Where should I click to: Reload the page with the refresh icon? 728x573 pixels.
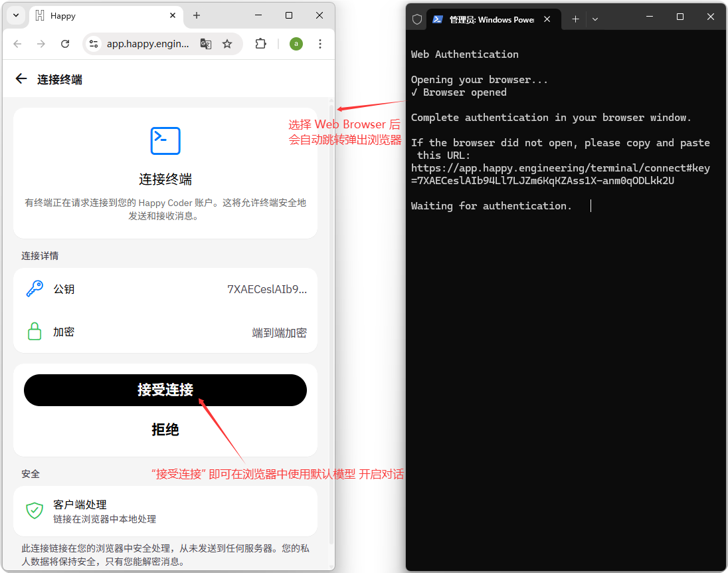point(65,44)
